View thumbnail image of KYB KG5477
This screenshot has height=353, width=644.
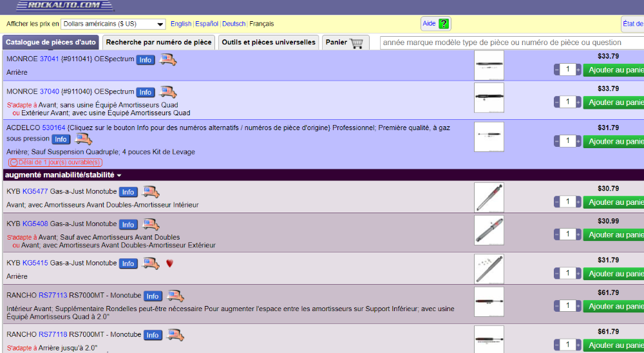point(489,198)
